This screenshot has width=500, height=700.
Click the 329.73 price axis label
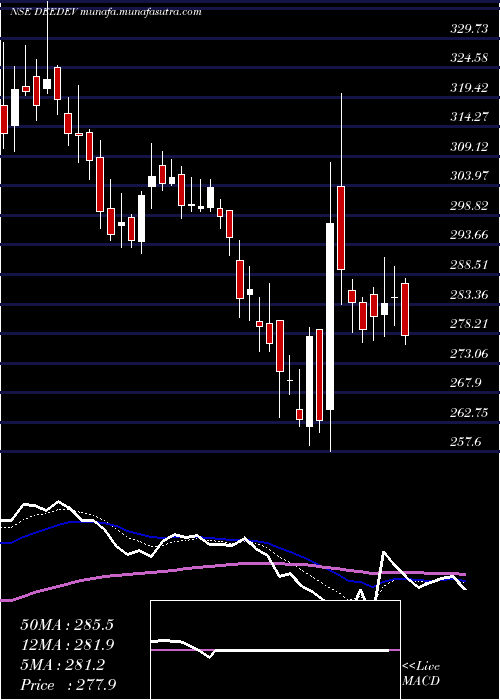click(469, 29)
